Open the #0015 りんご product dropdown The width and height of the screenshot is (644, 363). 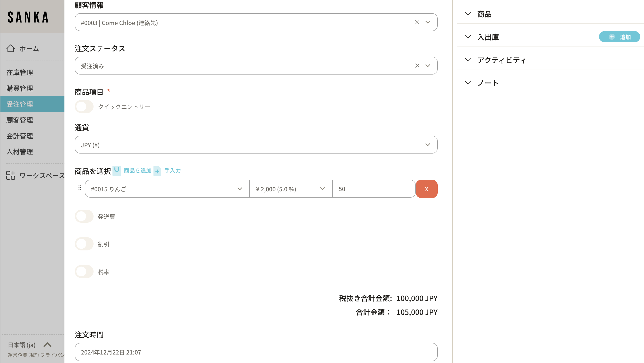167,189
